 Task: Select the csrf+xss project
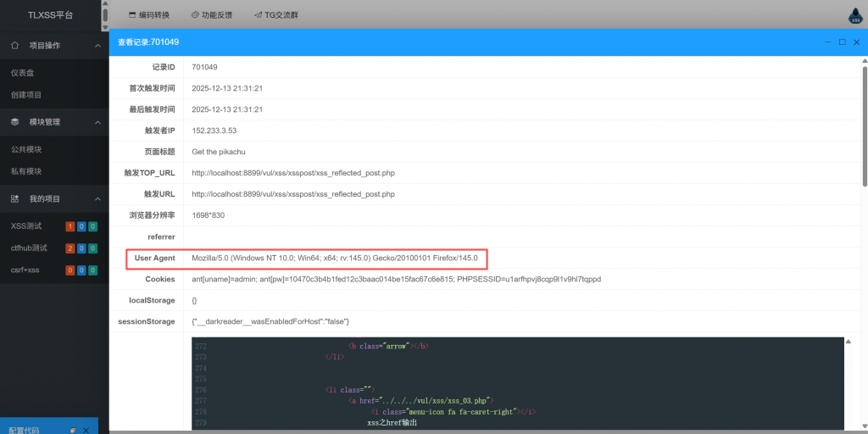25,270
